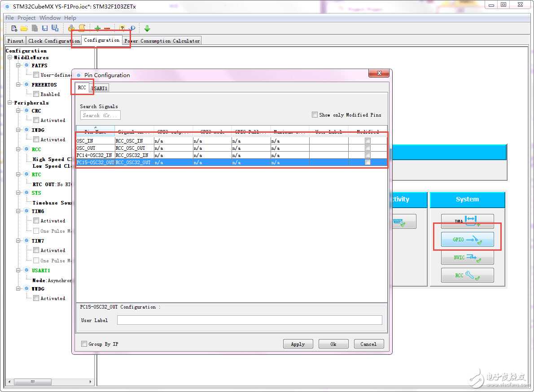Click the gear icon beside USART1 in tree
534x392 pixels.
[26, 270]
